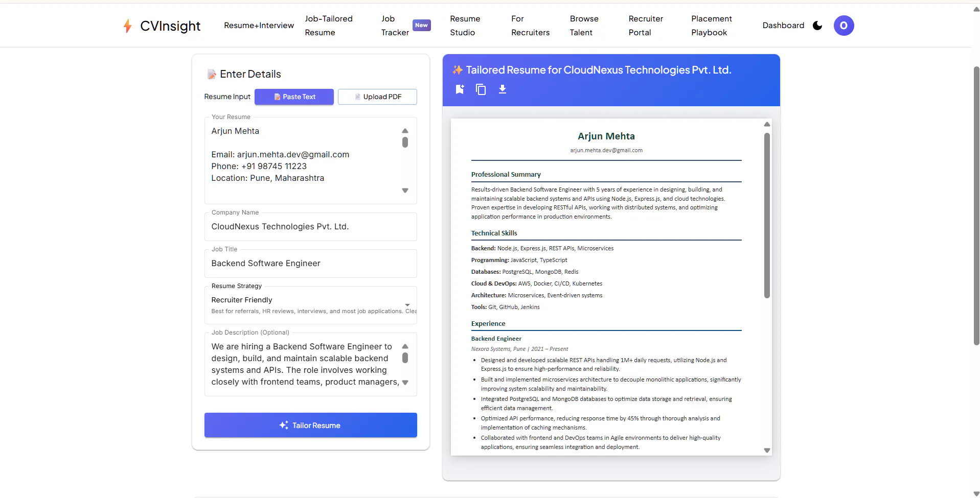Click Backend Engineer job title text

coord(496,339)
